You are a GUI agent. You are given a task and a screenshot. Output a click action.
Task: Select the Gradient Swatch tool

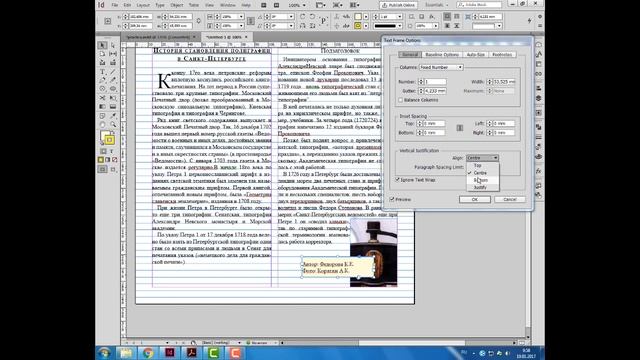click(x=102, y=107)
